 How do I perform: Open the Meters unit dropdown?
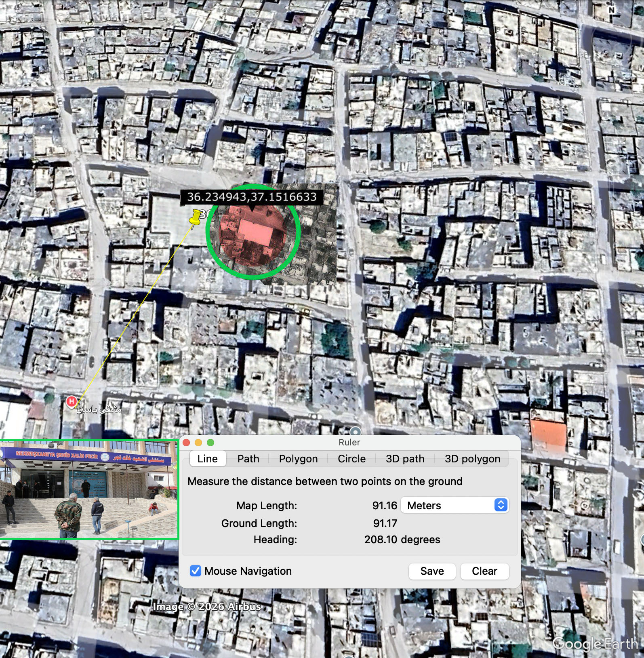click(x=455, y=505)
